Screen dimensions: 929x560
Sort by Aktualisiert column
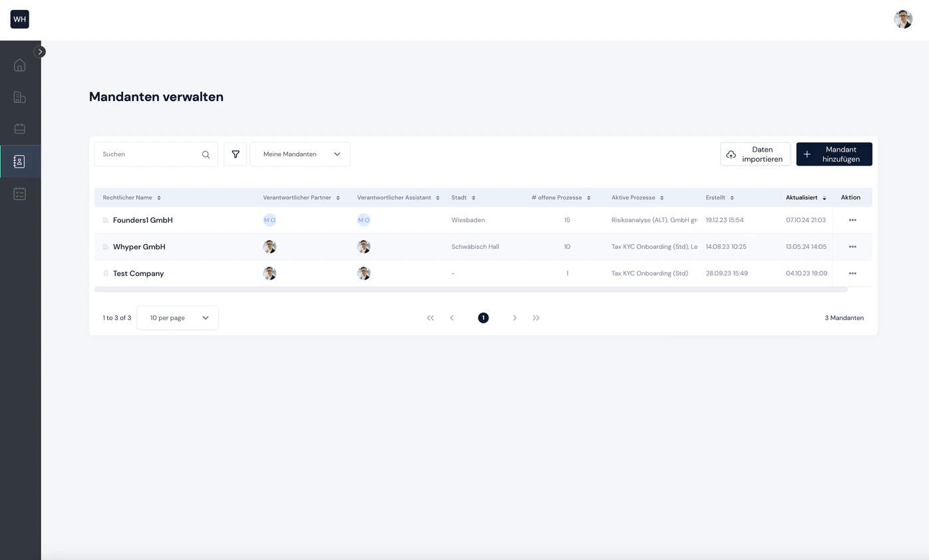[x=806, y=198]
